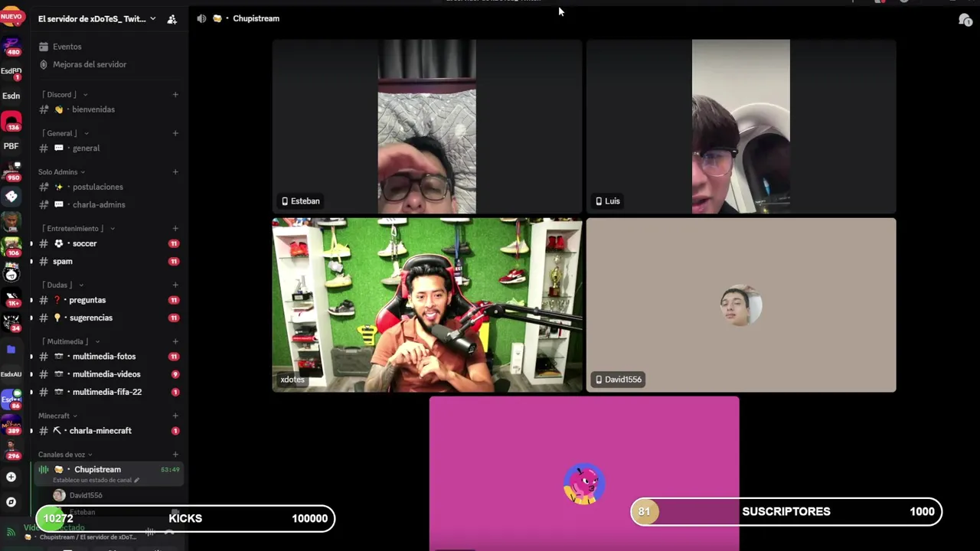This screenshot has height=551, width=980.
Task: Add channel to Solo Admins category
Action: 175,172
